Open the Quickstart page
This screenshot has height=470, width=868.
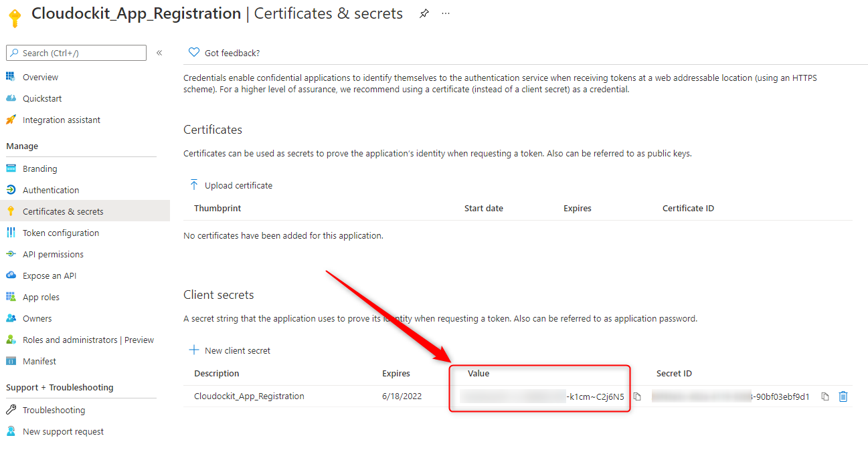coord(41,98)
